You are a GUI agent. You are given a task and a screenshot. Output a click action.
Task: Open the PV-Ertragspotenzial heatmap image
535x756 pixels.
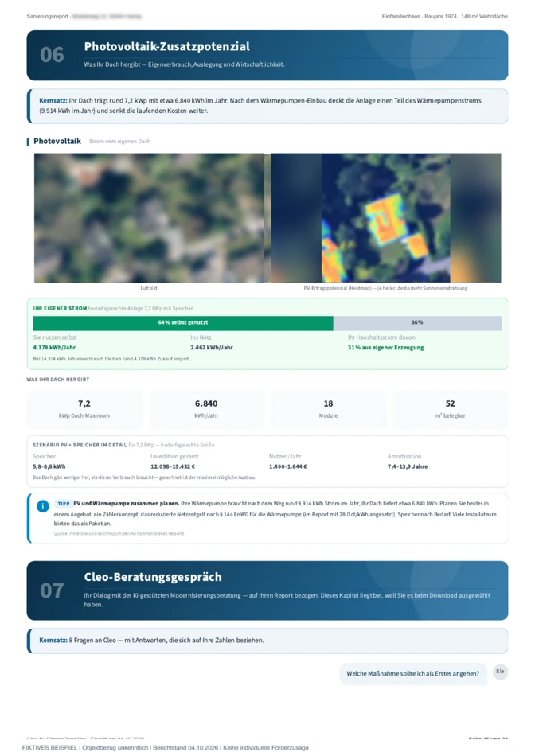pos(386,218)
